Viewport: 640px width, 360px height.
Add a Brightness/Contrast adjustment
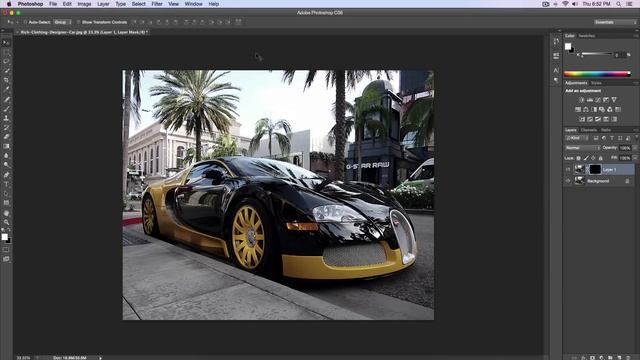point(582,100)
